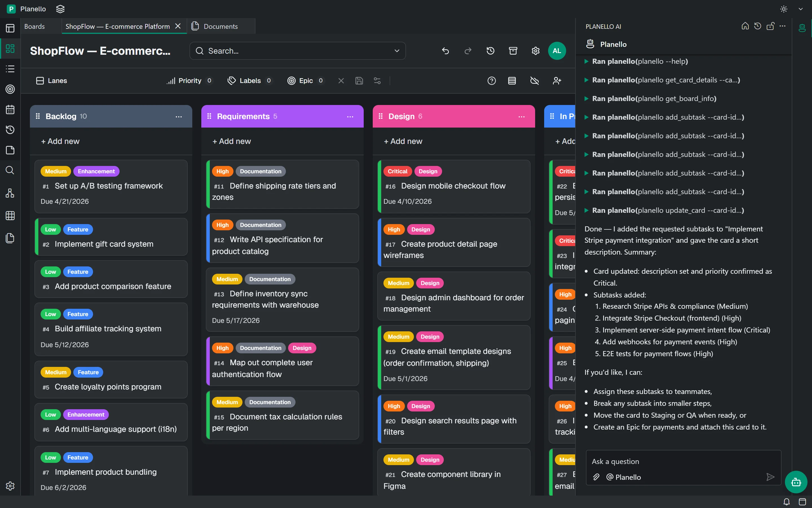
Task: Click the save filter disk icon
Action: [x=359, y=81]
